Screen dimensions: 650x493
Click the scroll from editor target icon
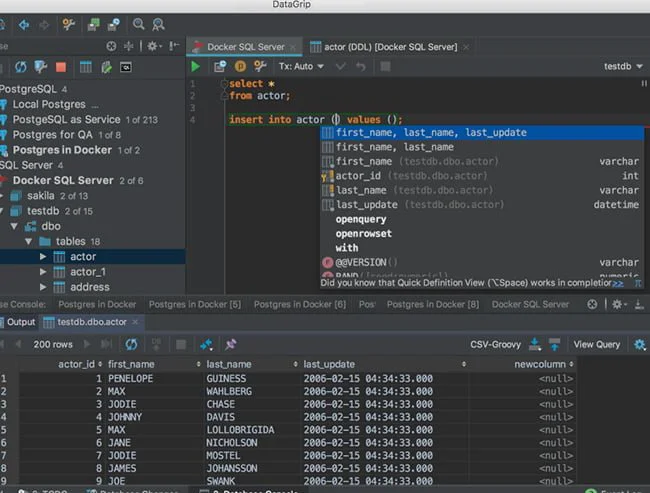[x=111, y=46]
